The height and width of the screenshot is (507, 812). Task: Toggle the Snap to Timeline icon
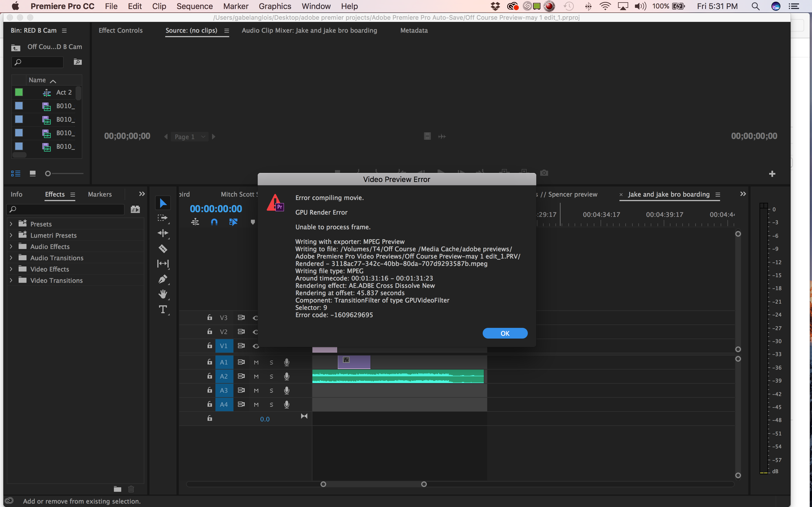click(213, 221)
